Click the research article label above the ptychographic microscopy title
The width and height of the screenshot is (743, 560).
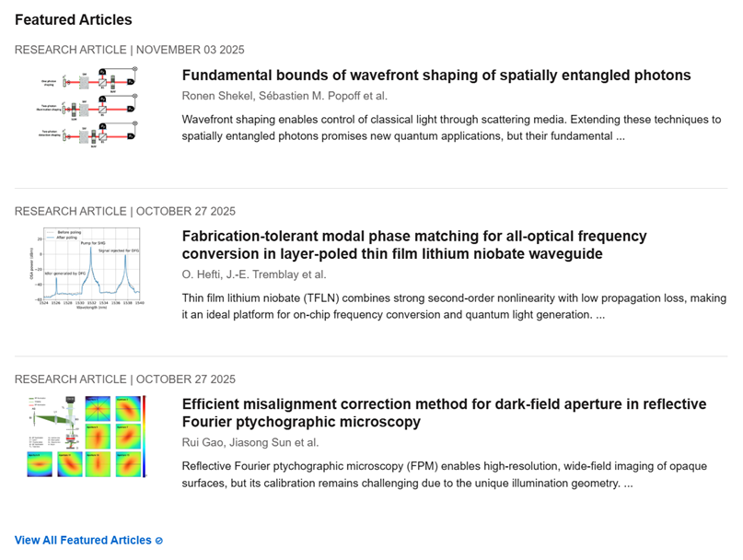(125, 379)
